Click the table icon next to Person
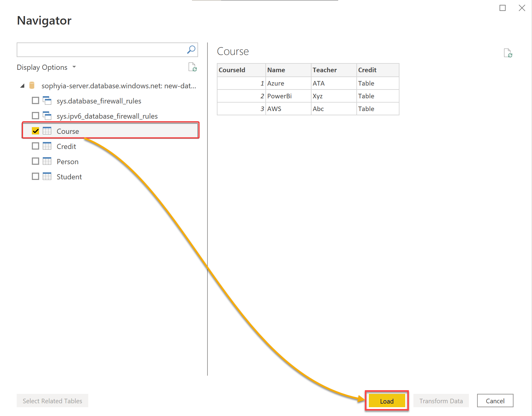The height and width of the screenshot is (416, 532). [47, 161]
